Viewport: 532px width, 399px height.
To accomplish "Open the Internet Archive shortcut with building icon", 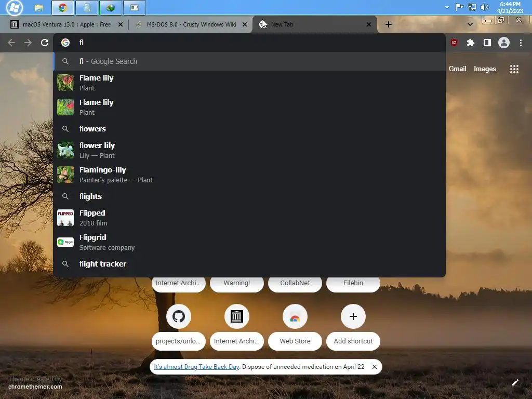I will coord(237,327).
